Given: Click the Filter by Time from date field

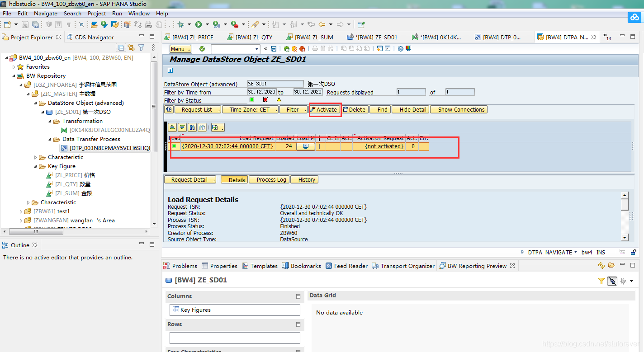Looking at the screenshot, I should [262, 92].
